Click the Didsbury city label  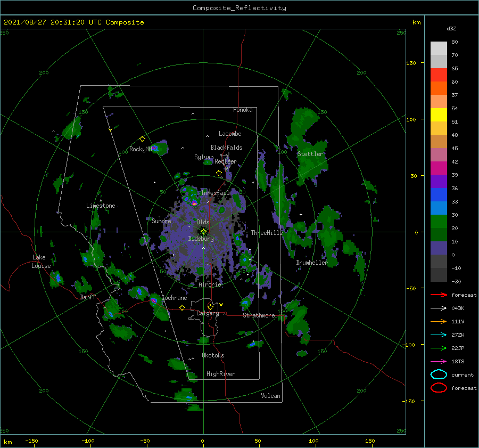point(201,239)
